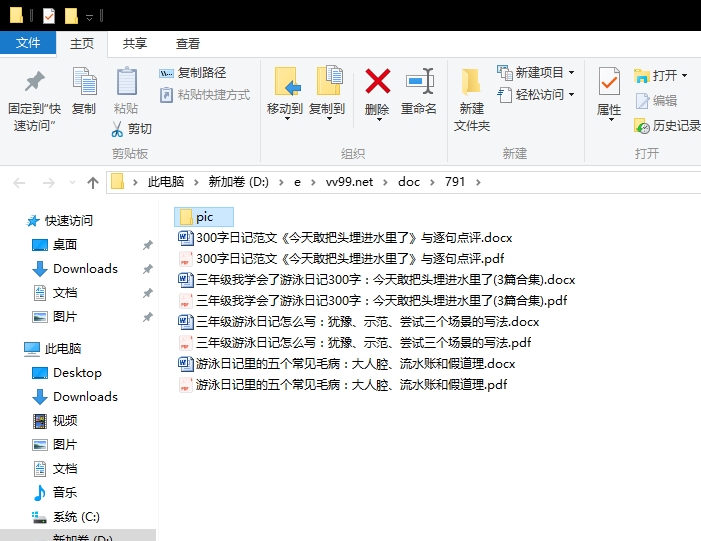This screenshot has height=541, width=701.
Task: Open the Move to menu
Action: 285,94
